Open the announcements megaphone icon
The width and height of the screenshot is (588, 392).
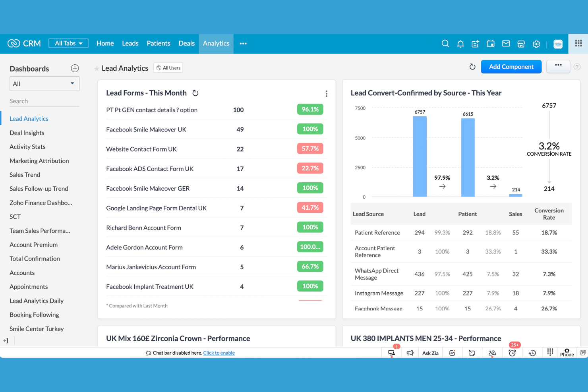410,353
